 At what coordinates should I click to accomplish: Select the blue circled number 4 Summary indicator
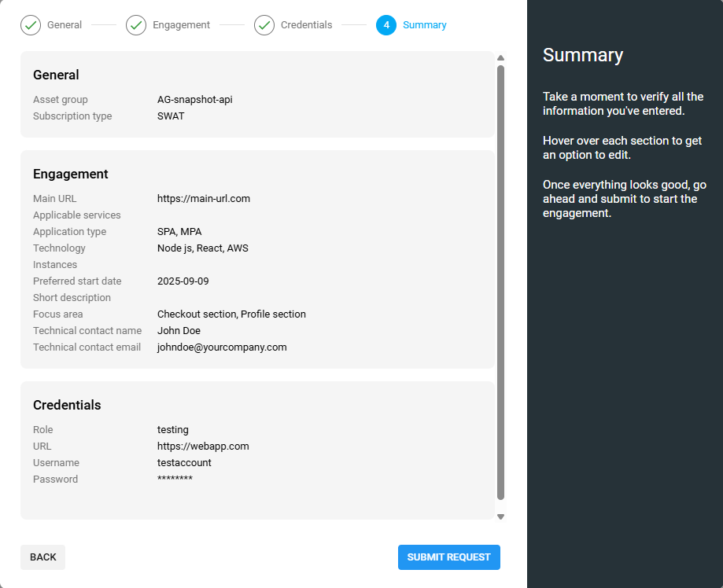coord(386,24)
